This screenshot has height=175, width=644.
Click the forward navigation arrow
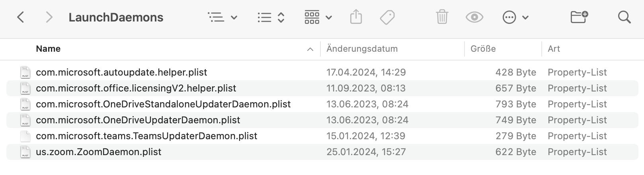click(x=49, y=17)
